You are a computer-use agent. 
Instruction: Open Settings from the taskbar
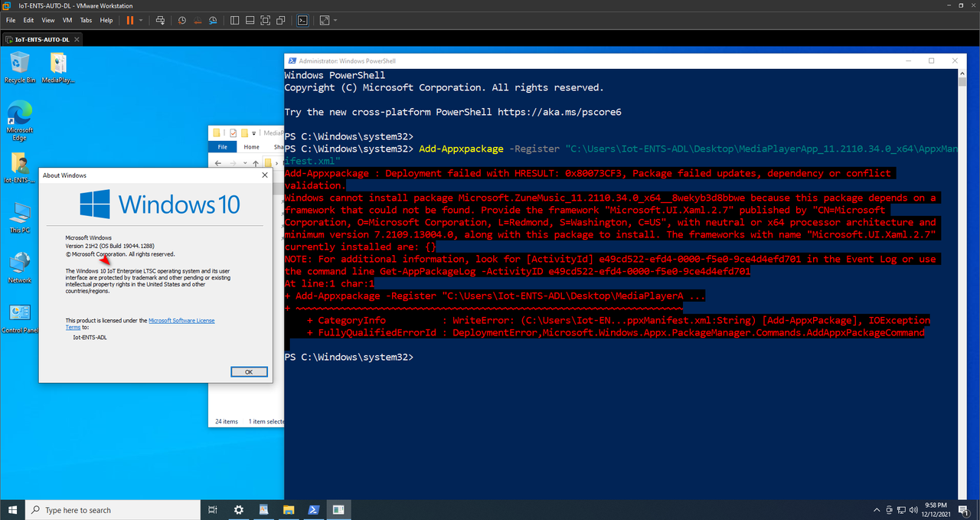[x=239, y=509]
